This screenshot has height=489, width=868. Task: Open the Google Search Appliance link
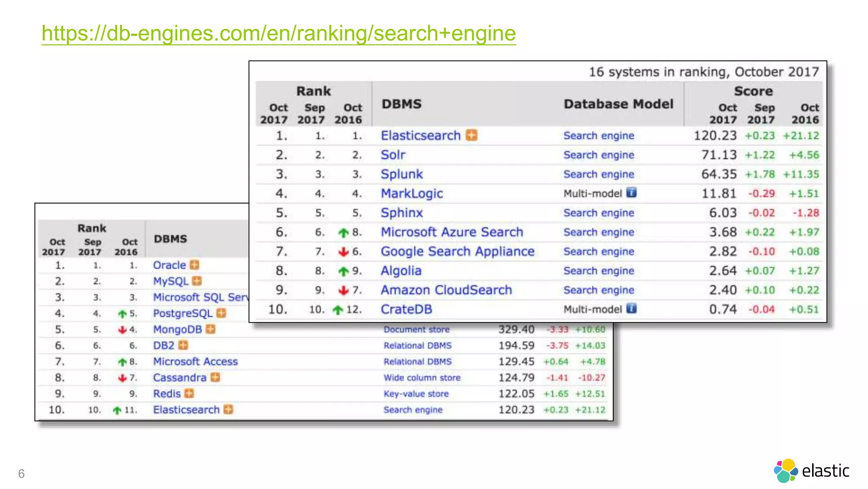pyautogui.click(x=457, y=251)
